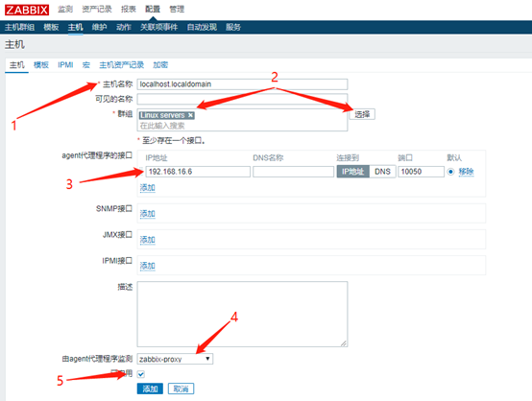
Task: Click the 取消 button
Action: 181,389
